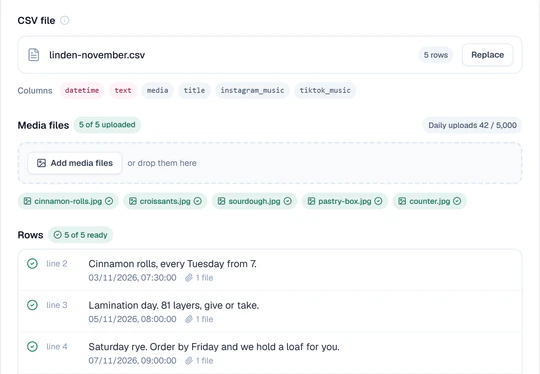Click the 'line 2' label
Viewport: 540px width, 374px height.
coord(57,264)
